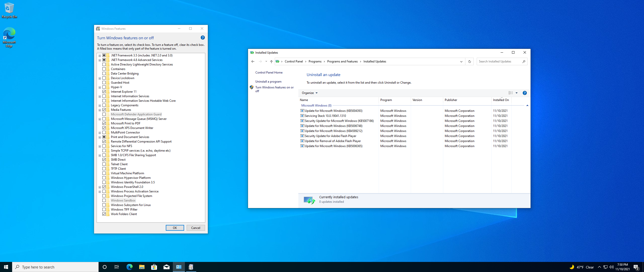The image size is (644, 272).
Task: Expand the Media Features node
Action: (100, 110)
